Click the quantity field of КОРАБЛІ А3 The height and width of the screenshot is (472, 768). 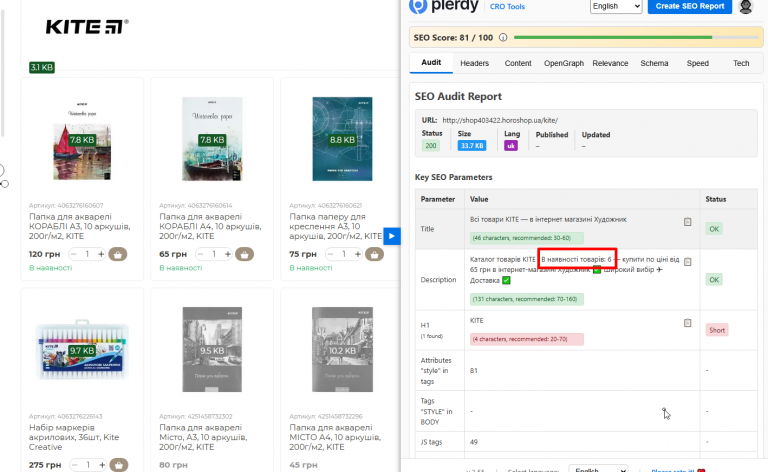pos(87,254)
